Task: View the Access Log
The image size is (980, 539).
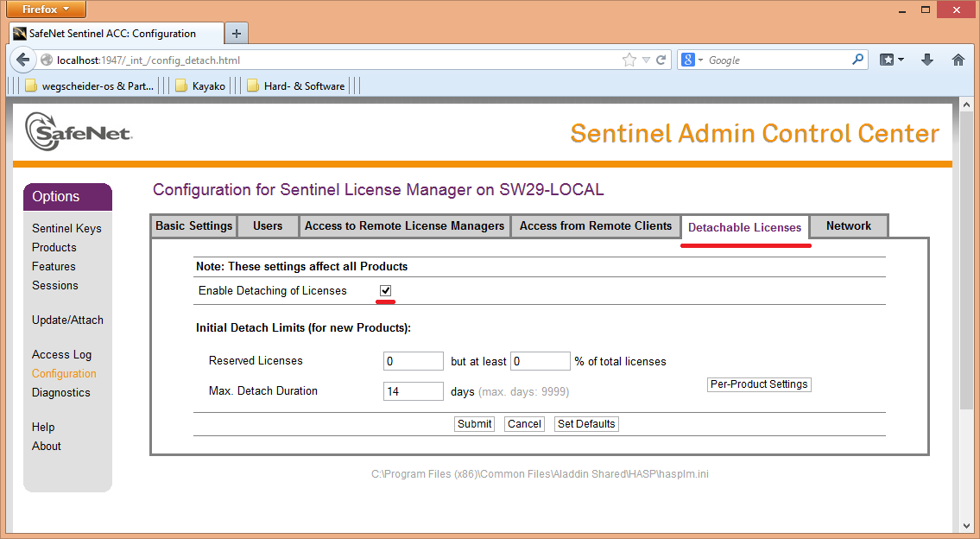Action: click(62, 354)
